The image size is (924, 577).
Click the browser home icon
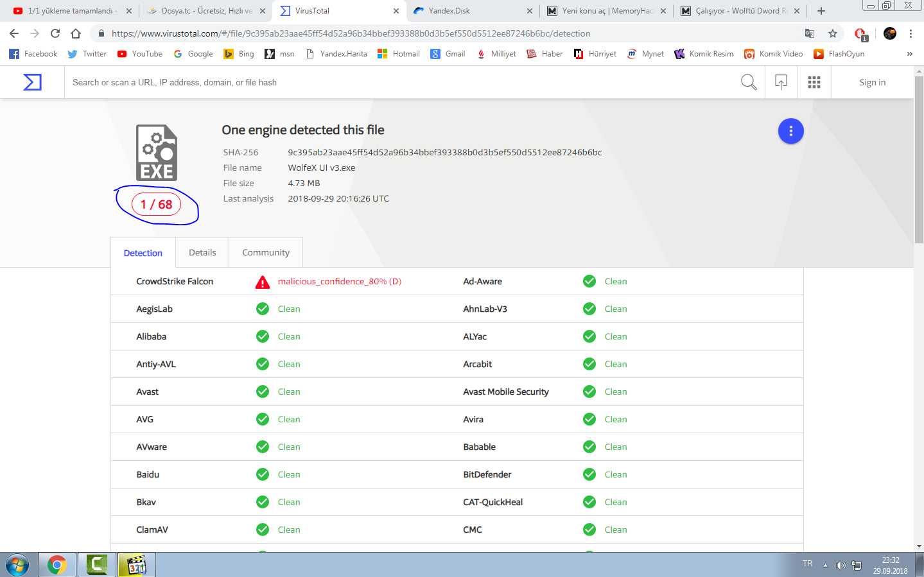[76, 33]
